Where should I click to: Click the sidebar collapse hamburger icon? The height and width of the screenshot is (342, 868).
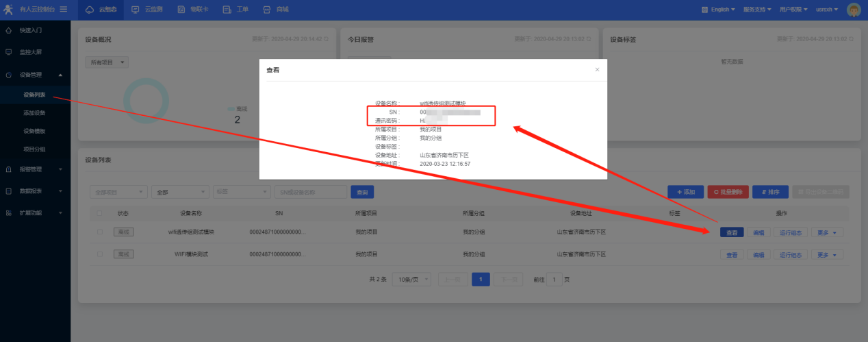click(x=64, y=9)
